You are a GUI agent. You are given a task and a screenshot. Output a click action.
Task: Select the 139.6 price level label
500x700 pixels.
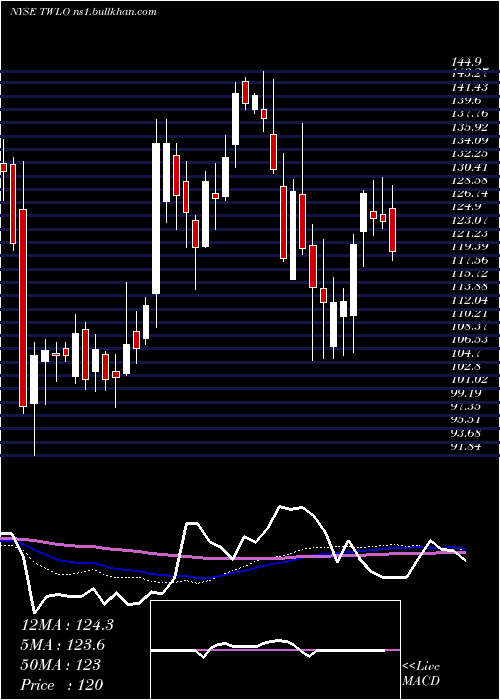tap(468, 101)
